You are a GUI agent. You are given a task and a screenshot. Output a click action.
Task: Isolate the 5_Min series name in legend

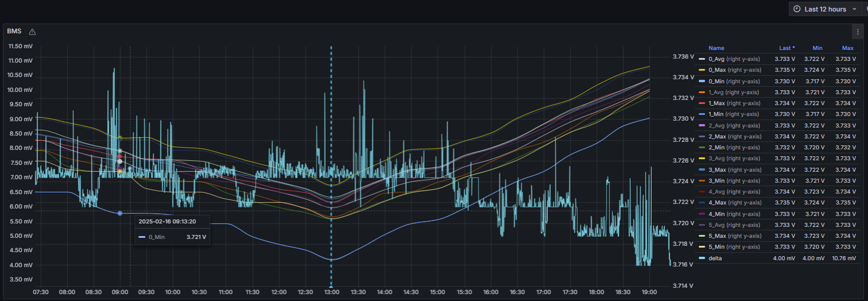point(717,247)
